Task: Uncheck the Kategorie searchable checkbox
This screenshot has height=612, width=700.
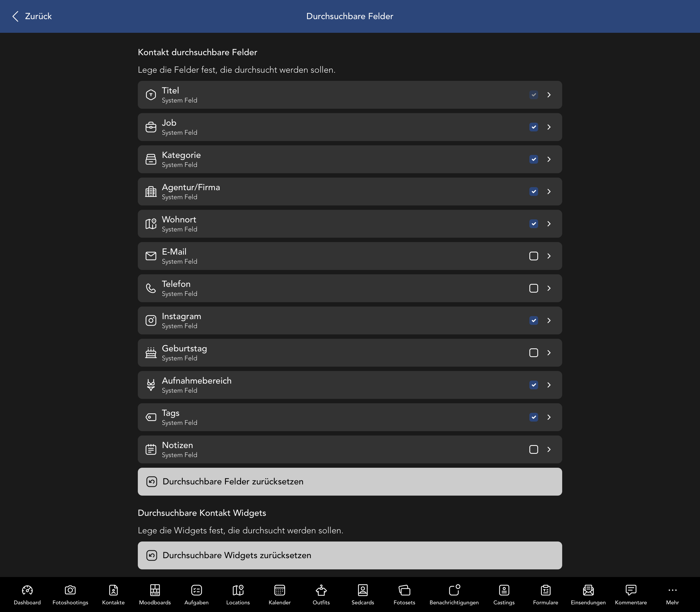Action: (533, 159)
